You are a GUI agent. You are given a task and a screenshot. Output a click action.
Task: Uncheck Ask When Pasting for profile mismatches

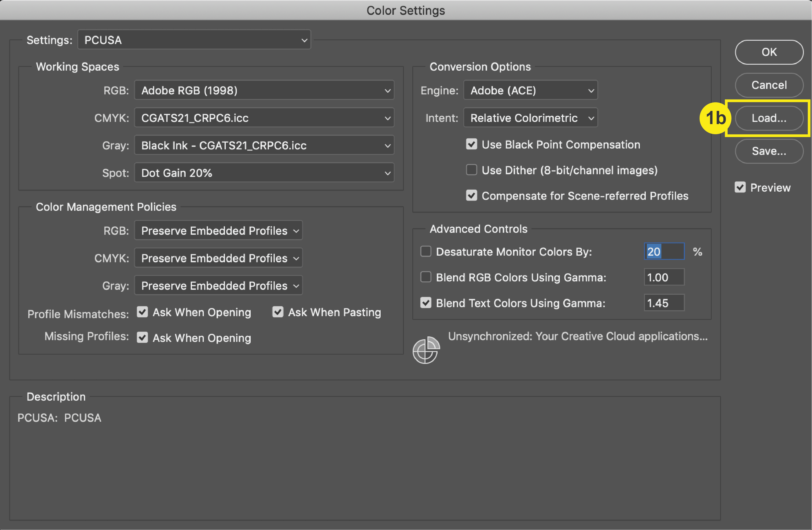(x=278, y=312)
